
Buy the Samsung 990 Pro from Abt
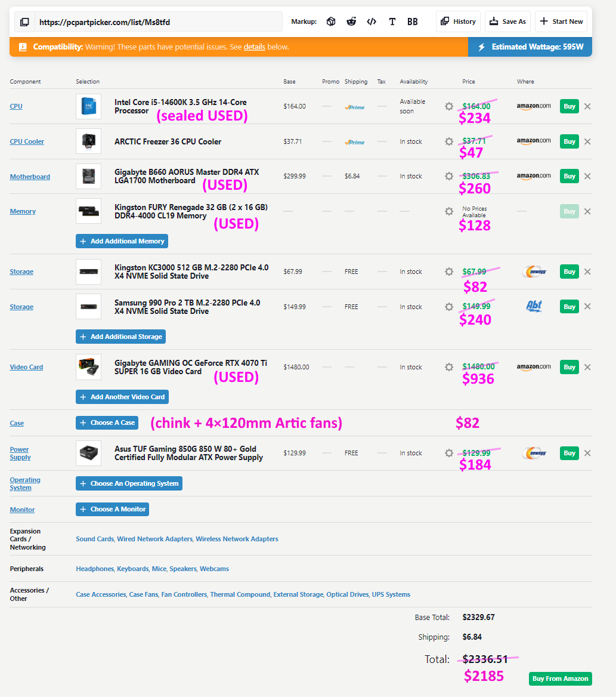pyautogui.click(x=569, y=307)
